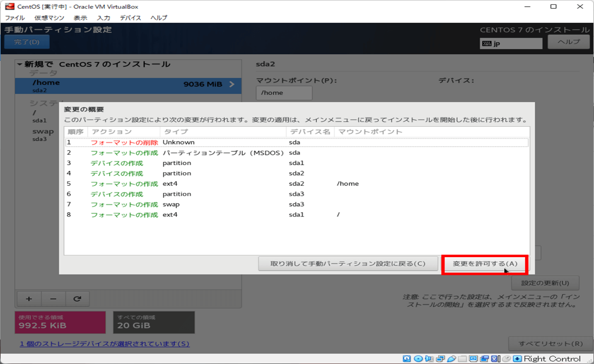Open the 仮想マシン menu
The image size is (594, 364).
[x=49, y=18]
